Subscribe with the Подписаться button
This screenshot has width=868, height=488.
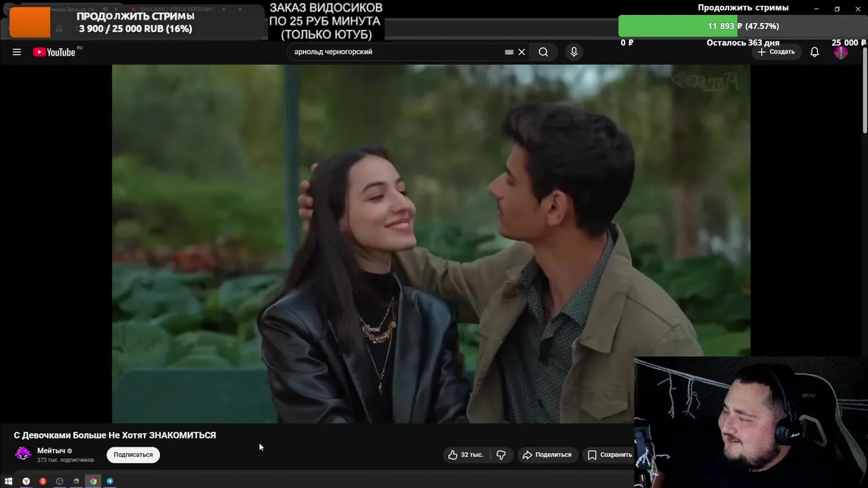[x=133, y=455]
